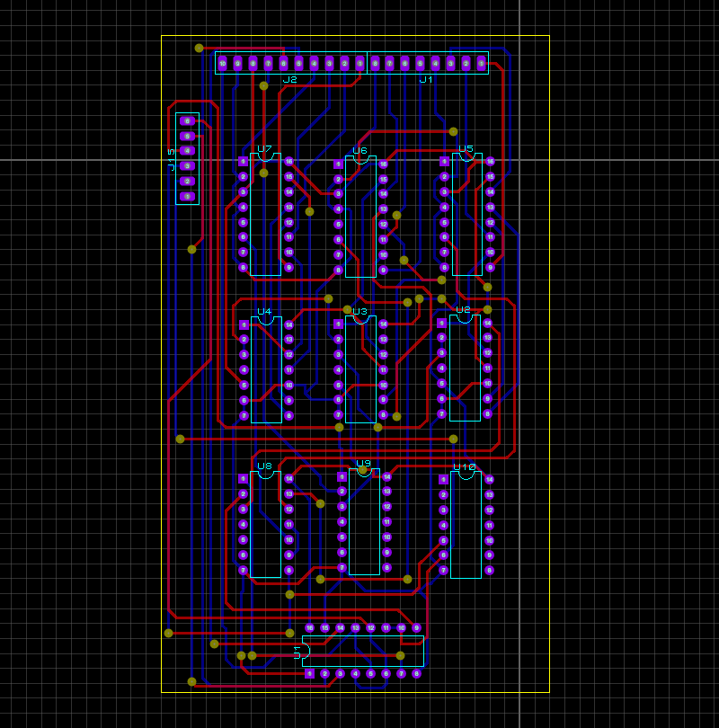Click pin 7 pad of U2

441,413
